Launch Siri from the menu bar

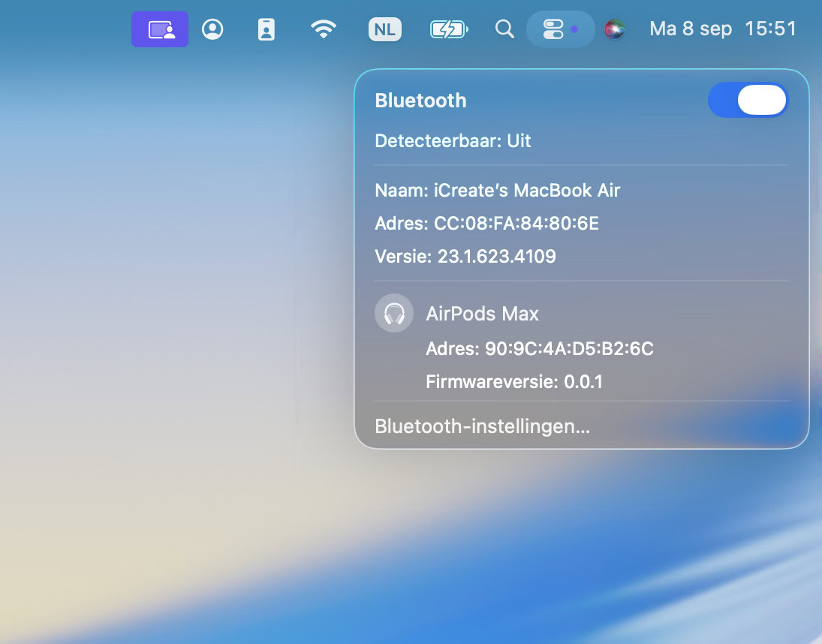point(615,30)
